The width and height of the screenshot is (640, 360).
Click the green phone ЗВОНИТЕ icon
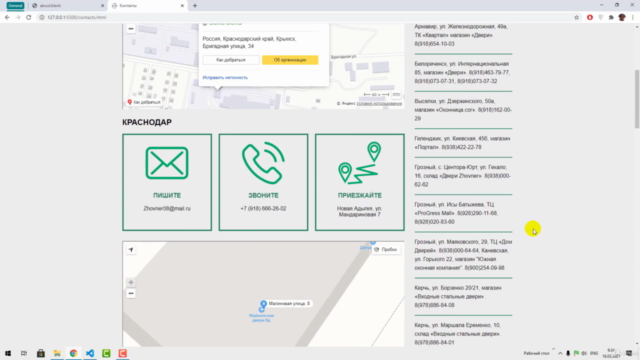pyautogui.click(x=263, y=163)
